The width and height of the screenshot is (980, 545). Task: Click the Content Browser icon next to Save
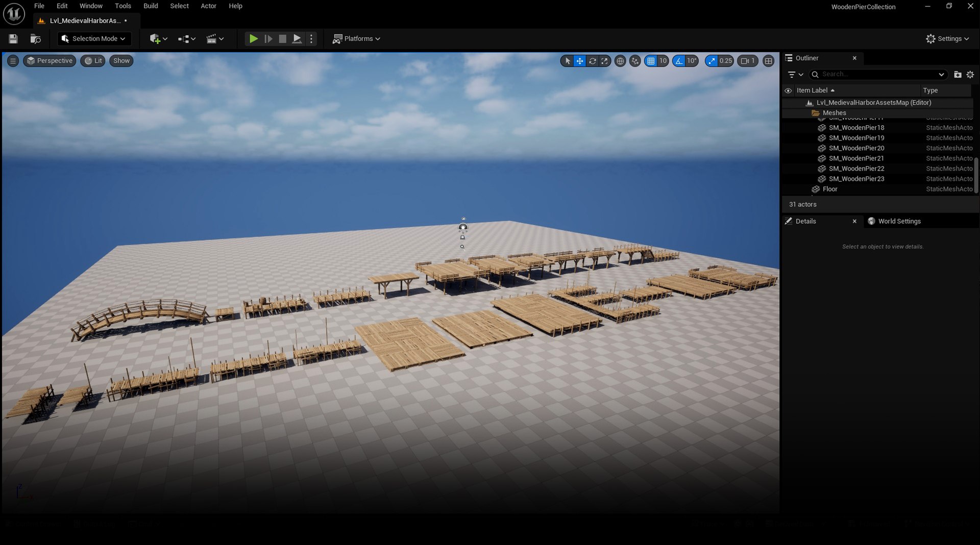click(35, 39)
